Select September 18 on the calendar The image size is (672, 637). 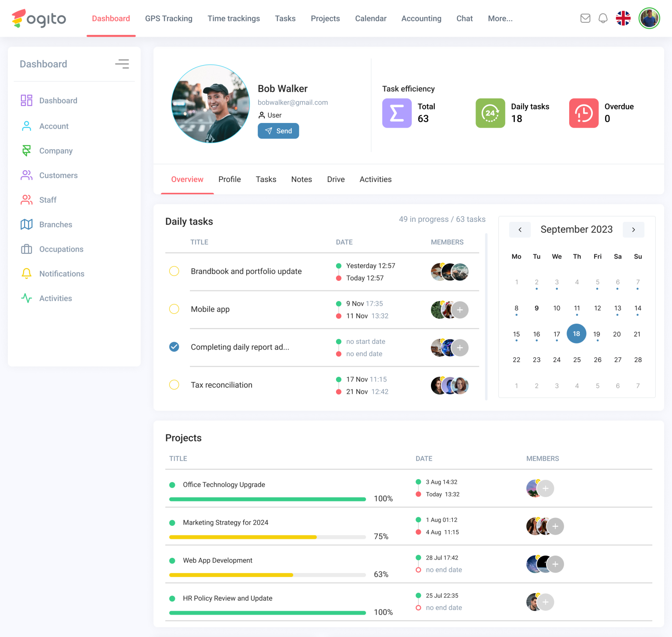[x=577, y=333]
